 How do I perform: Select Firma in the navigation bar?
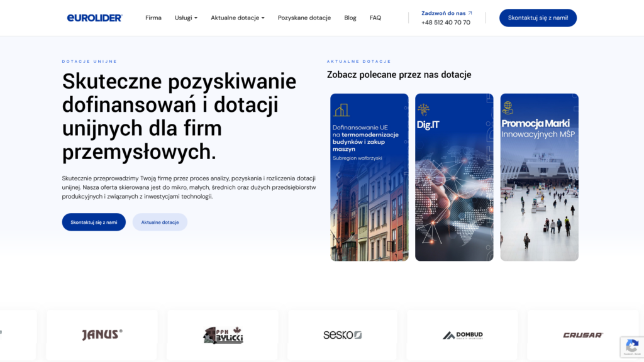pos(153,18)
